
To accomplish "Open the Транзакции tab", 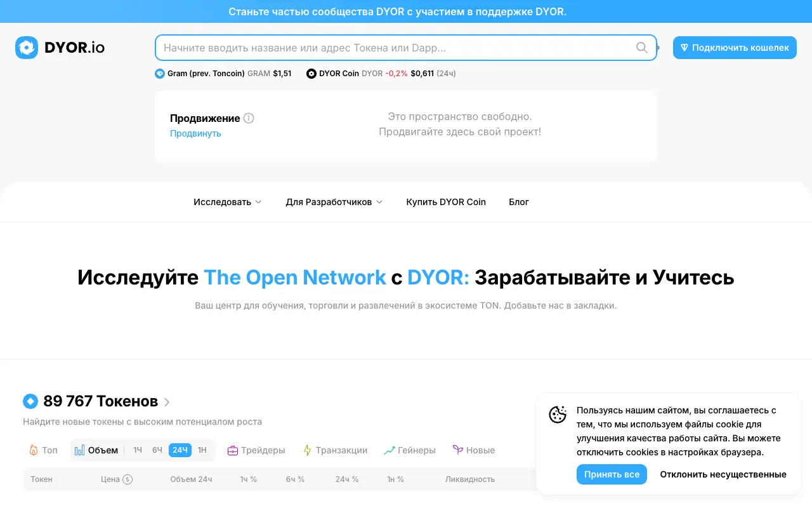I will (335, 450).
